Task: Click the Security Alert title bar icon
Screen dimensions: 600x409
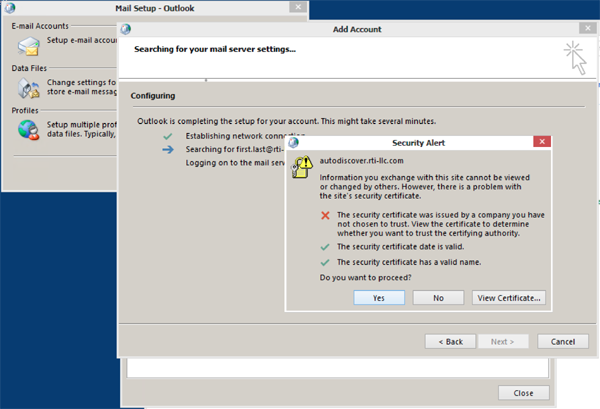Action: pyautogui.click(x=293, y=143)
